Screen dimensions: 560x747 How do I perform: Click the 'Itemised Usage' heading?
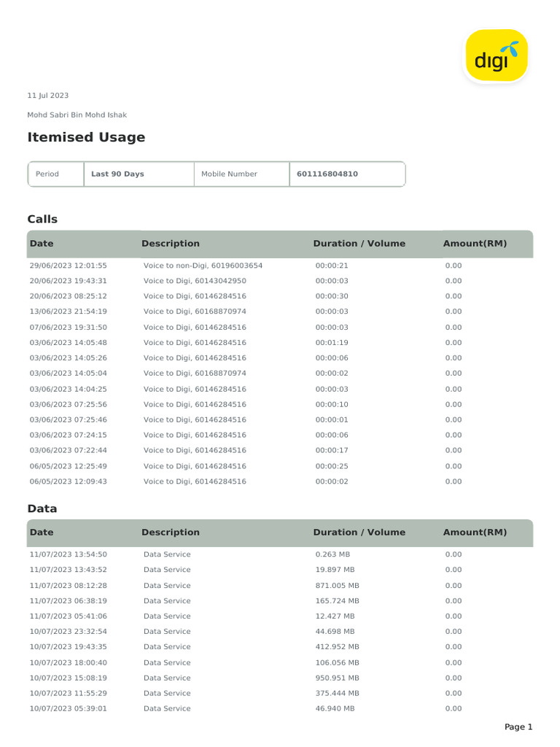[86, 137]
